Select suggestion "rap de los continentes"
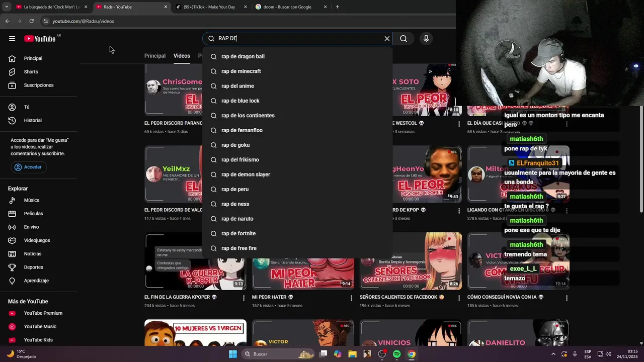644x362 pixels. coord(297,116)
